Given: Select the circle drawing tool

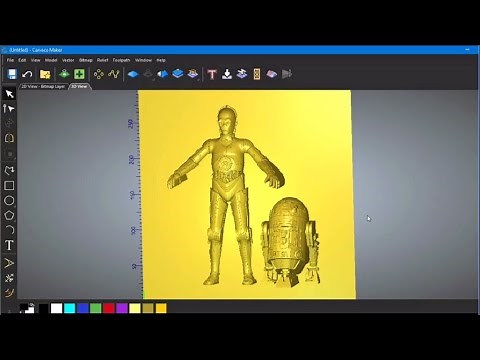Looking at the screenshot, I should [9, 200].
